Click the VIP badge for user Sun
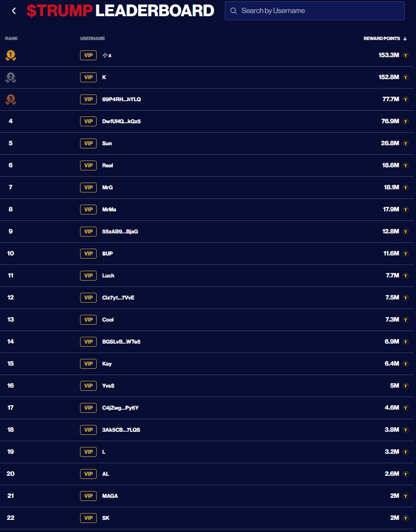The width and height of the screenshot is (416, 532). (88, 143)
